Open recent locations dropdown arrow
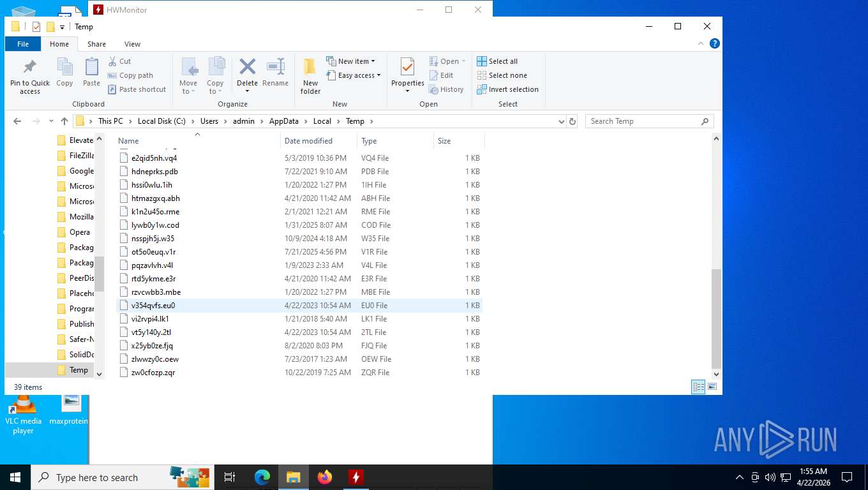The height and width of the screenshot is (490, 868). click(51, 121)
